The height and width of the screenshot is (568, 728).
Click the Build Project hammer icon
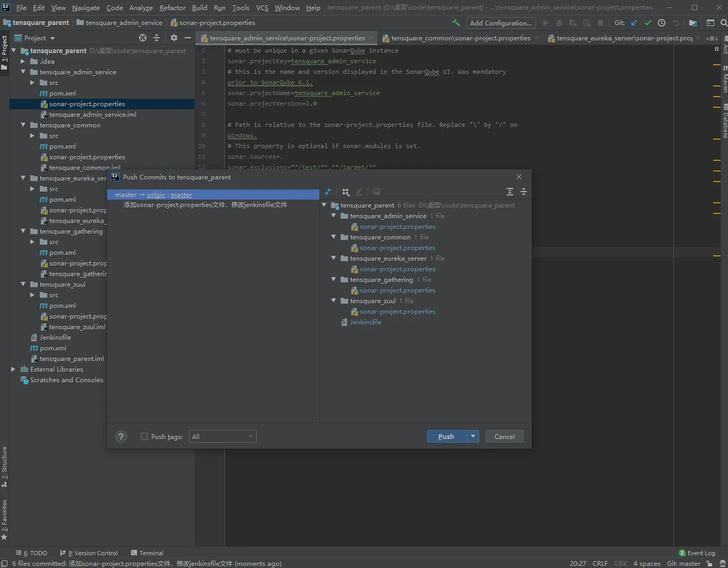456,23
